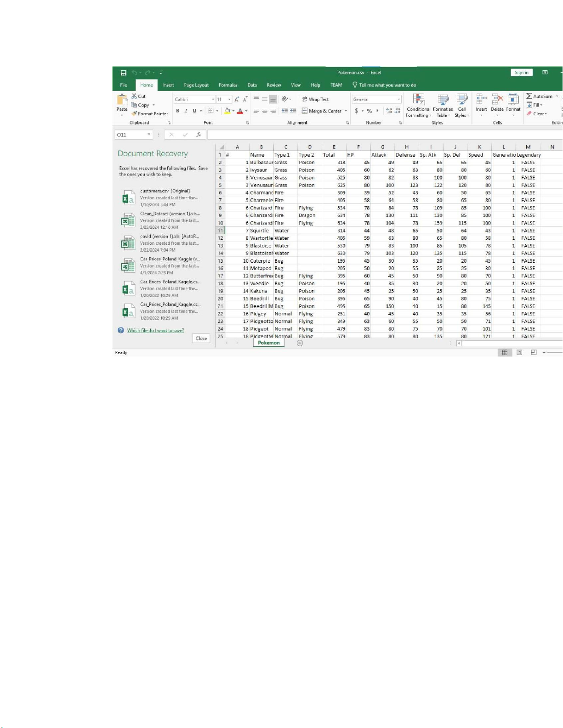Click the Insert cells icon
This screenshot has width=563, height=728.
click(481, 100)
